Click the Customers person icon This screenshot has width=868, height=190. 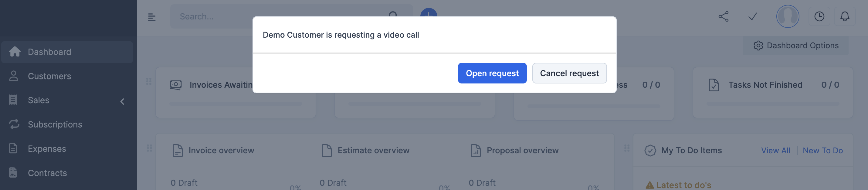(13, 76)
